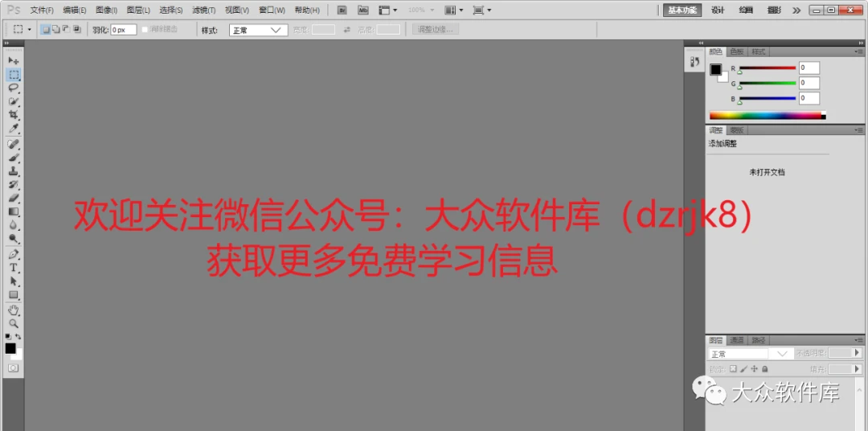This screenshot has width=868, height=431.
Task: Pick a color from the spectrum ramp
Action: point(766,116)
